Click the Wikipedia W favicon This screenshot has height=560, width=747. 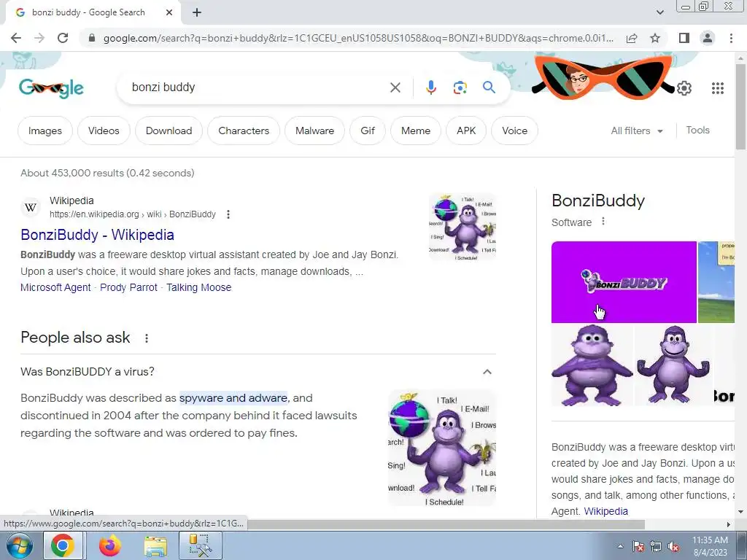pos(31,208)
